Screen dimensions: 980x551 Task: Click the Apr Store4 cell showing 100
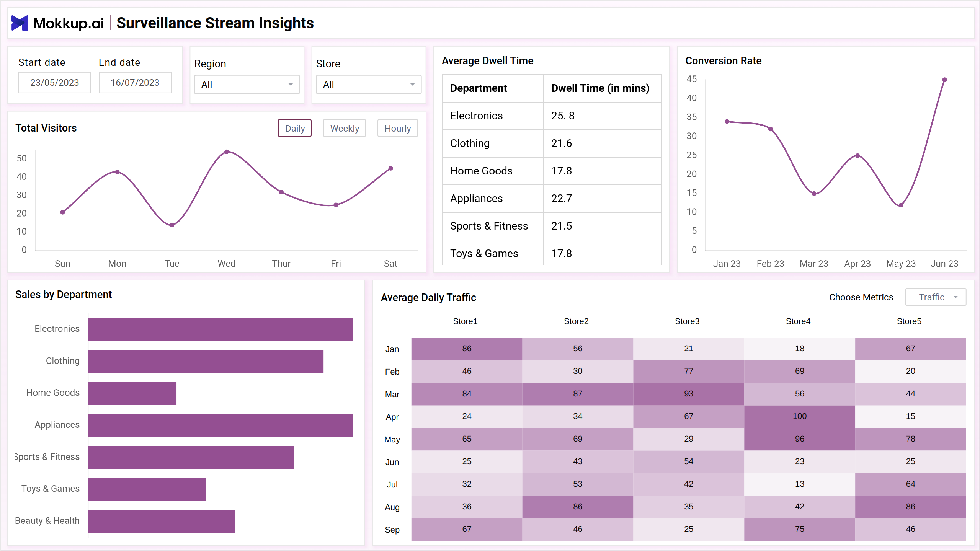800,417
